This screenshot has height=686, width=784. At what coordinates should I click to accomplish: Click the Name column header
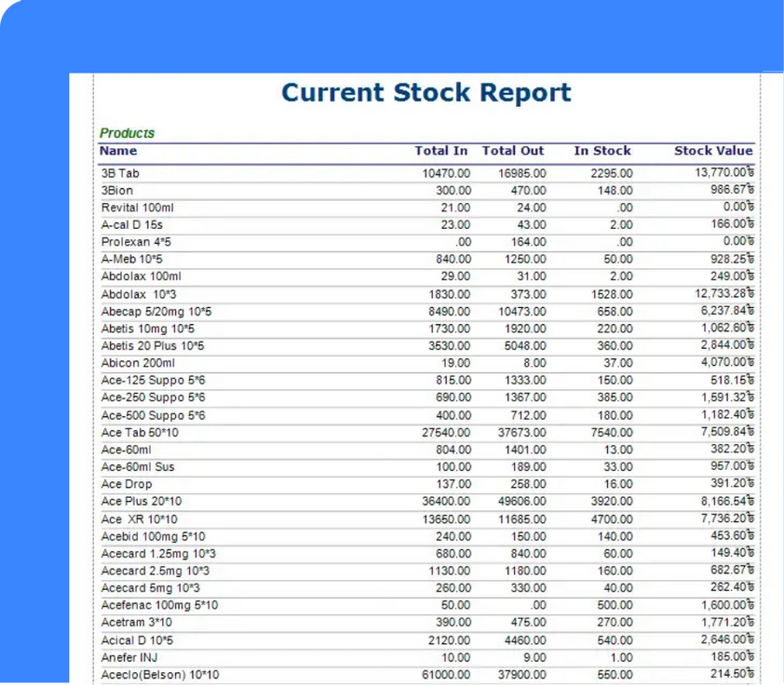[x=118, y=151]
